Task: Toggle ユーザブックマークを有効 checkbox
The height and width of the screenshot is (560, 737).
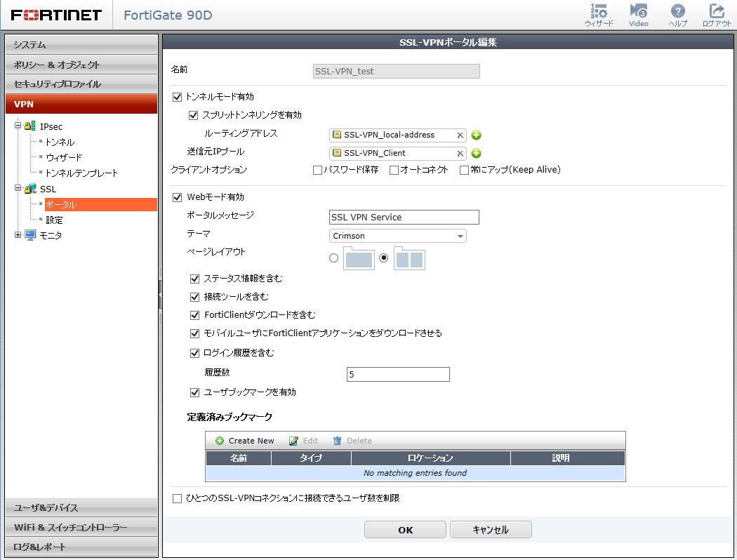Action: pos(194,392)
